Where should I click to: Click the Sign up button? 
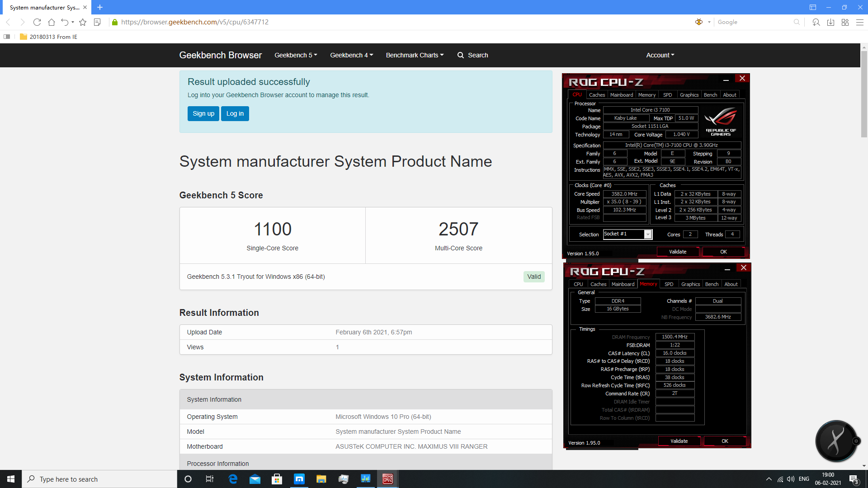tap(203, 113)
